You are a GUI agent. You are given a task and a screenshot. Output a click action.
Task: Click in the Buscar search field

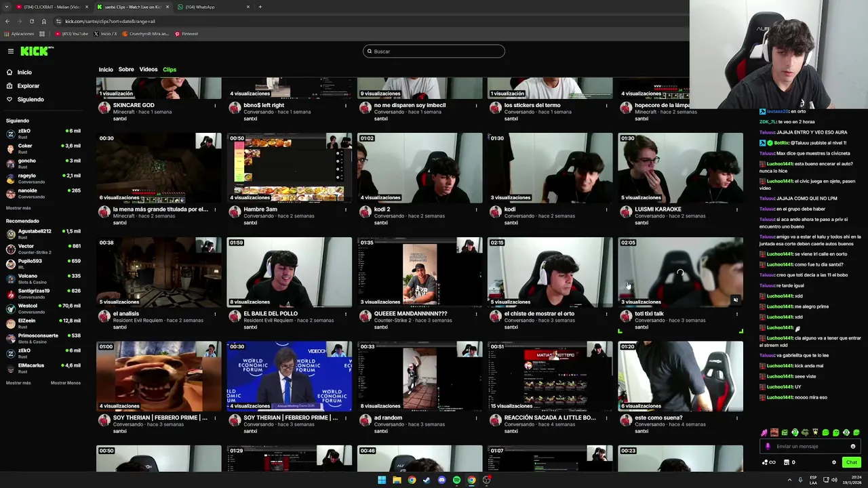[x=434, y=52]
